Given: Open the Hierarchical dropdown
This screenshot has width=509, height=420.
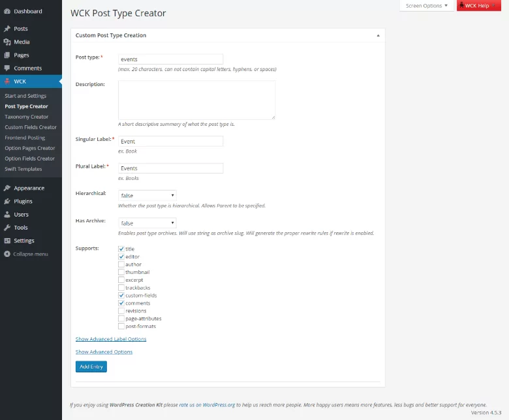Looking at the screenshot, I should tap(147, 196).
